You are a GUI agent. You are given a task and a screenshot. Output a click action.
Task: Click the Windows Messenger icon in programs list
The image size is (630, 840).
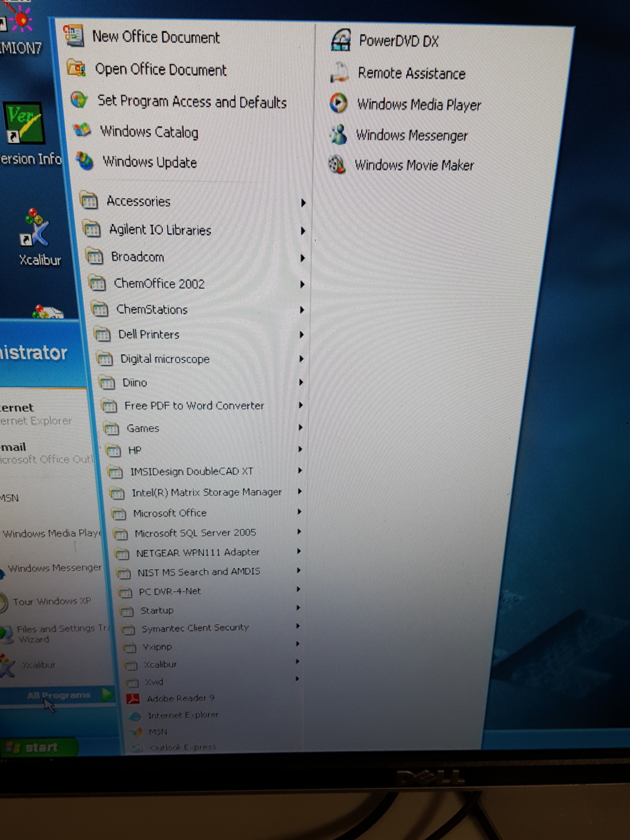[x=338, y=134]
